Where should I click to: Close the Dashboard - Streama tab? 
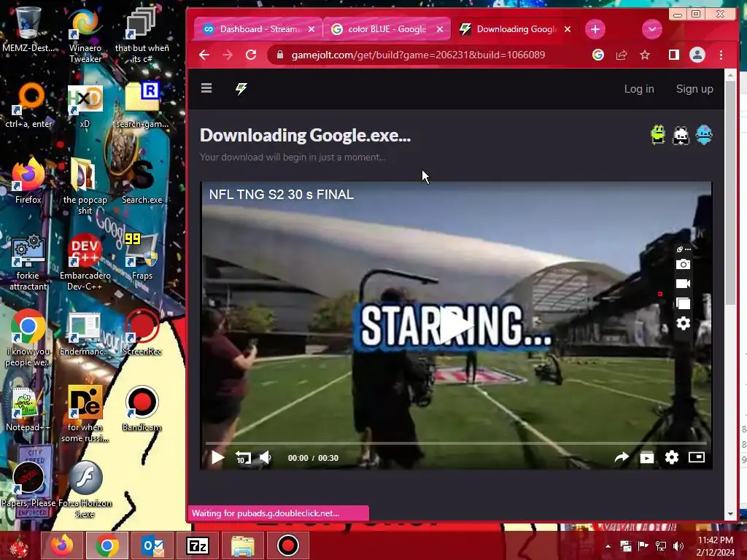coord(311,29)
